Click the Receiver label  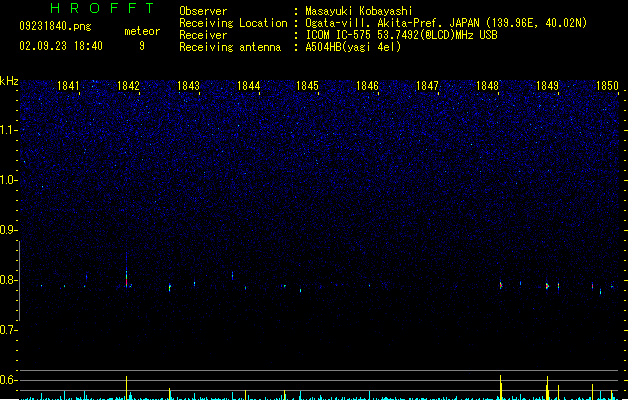(x=203, y=35)
